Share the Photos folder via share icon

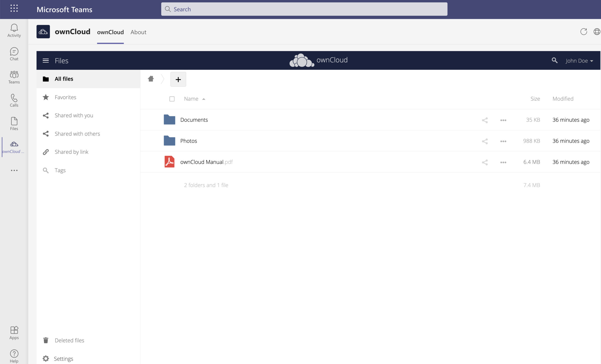click(x=485, y=141)
